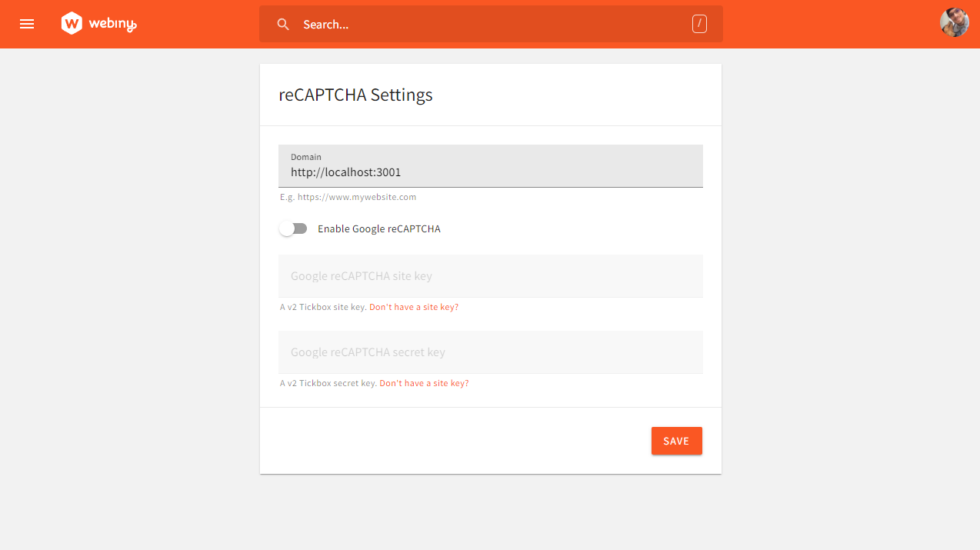
Task: Click the Domain label above the input
Action: click(305, 156)
